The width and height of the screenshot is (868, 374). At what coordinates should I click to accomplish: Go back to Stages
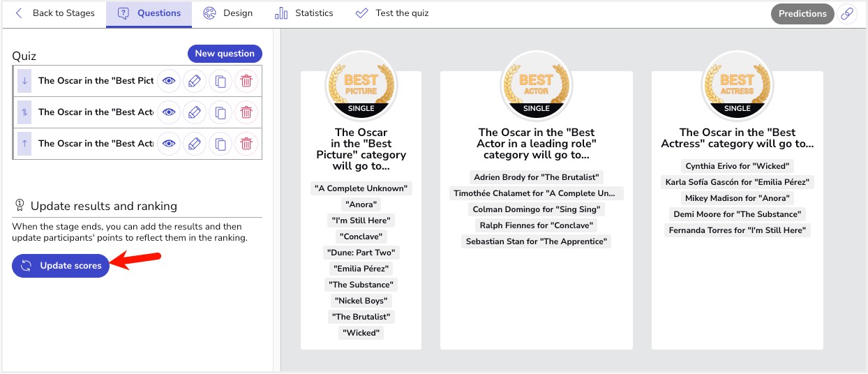click(x=55, y=13)
